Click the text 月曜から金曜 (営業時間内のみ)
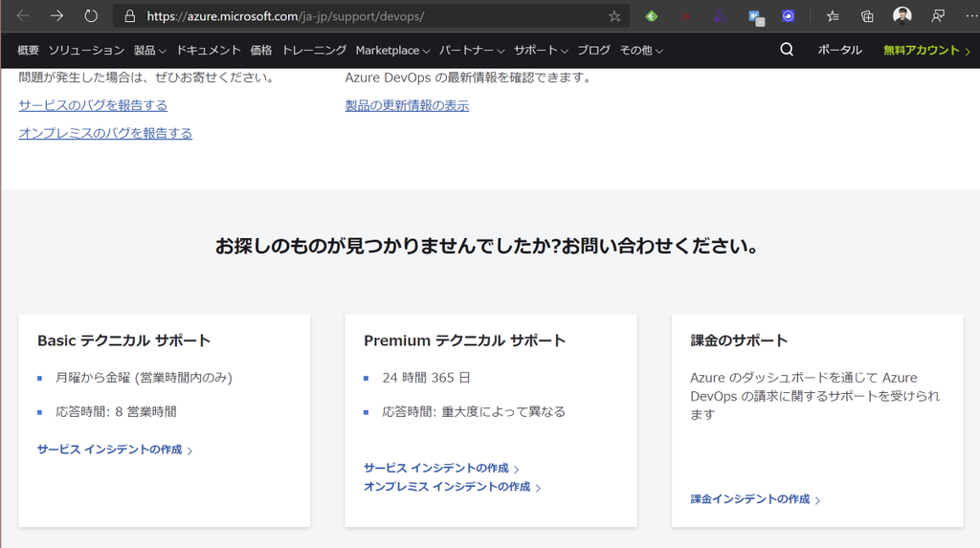This screenshot has width=980, height=548. pos(144,378)
